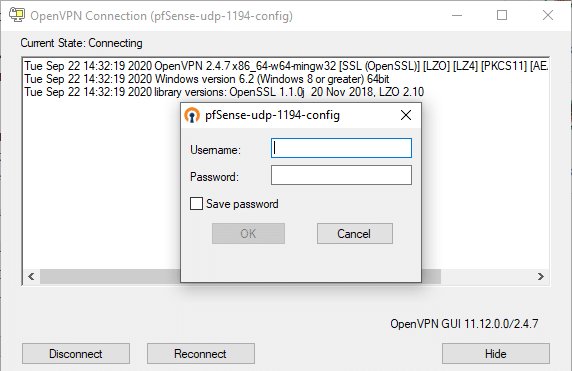Click the greyed-out OK button

248,233
